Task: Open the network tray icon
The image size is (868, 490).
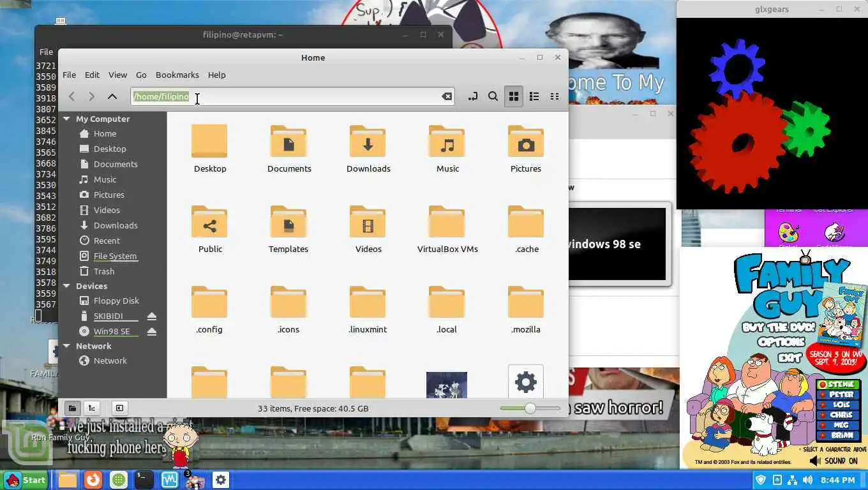Action: pyautogui.click(x=792, y=480)
